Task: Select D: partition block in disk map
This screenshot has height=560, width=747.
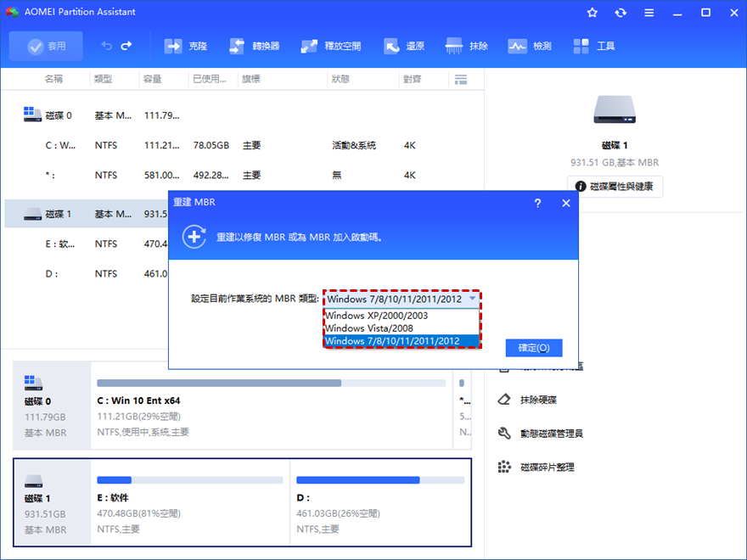Action: [380, 502]
